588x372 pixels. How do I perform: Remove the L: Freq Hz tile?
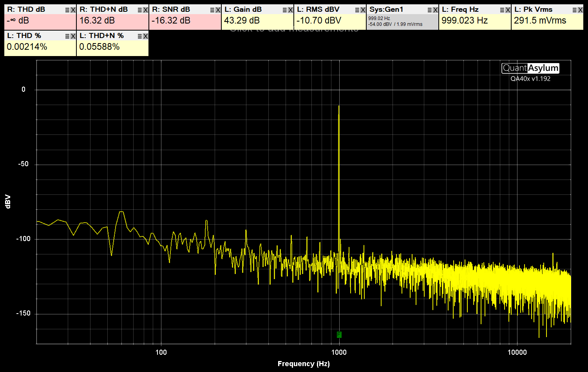tap(508, 10)
